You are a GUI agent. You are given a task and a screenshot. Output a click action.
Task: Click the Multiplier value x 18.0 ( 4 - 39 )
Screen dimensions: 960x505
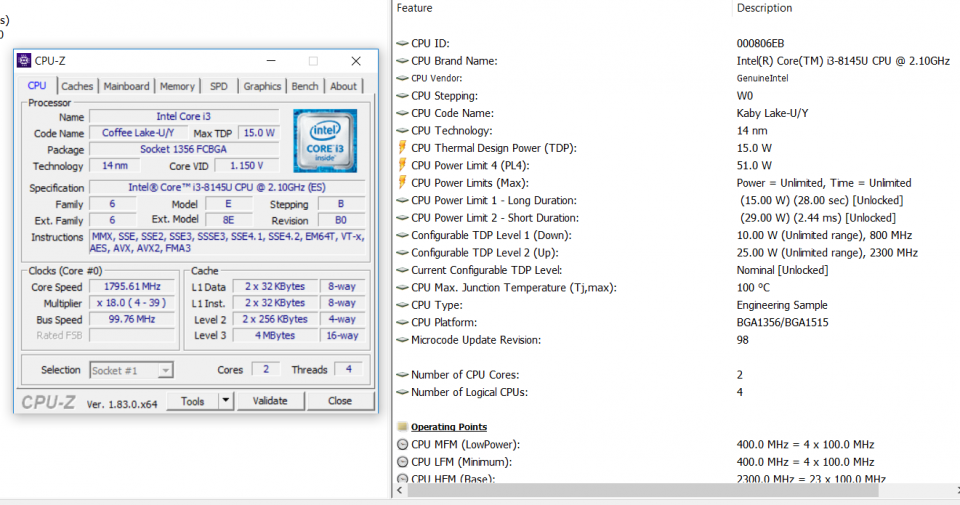pos(132,303)
